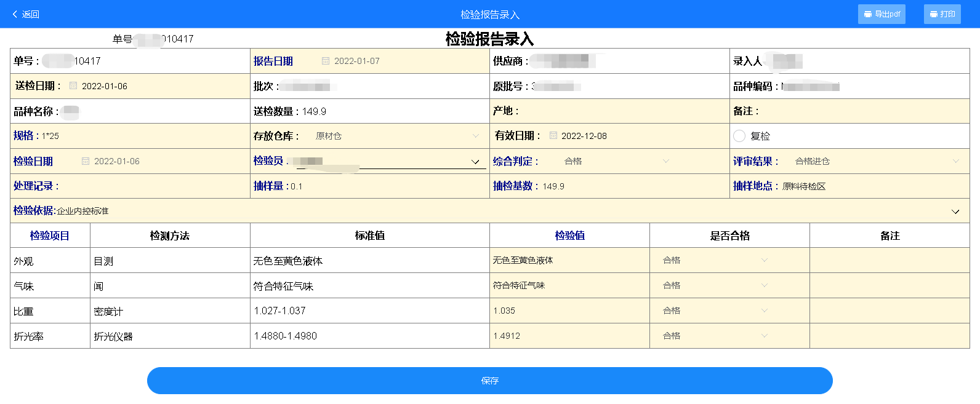This screenshot has height=404, width=980.
Task: Click the 比重 检验值 field 1.035
Action: point(569,311)
